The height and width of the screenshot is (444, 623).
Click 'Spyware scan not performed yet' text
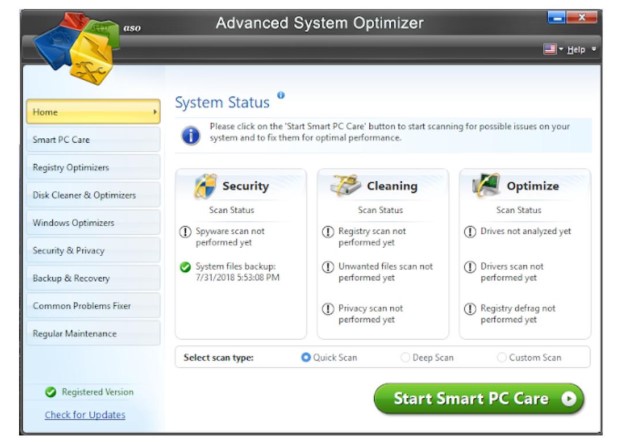230,237
